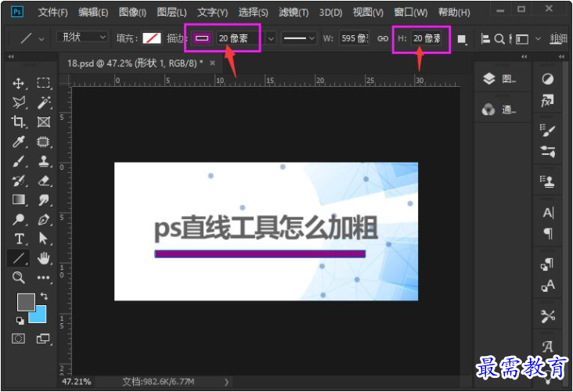Open the stroke line style dropdown
This screenshot has height=392, width=573.
pos(298,38)
